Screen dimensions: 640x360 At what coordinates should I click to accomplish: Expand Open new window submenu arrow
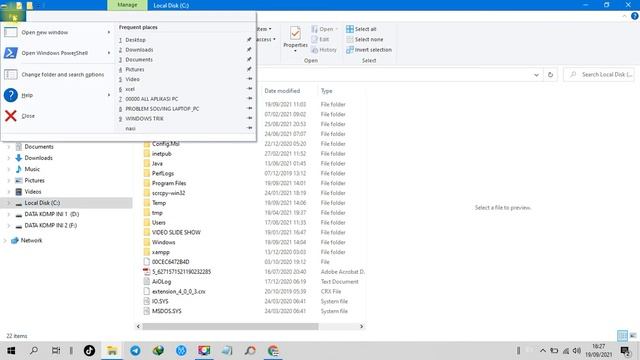coord(109,32)
